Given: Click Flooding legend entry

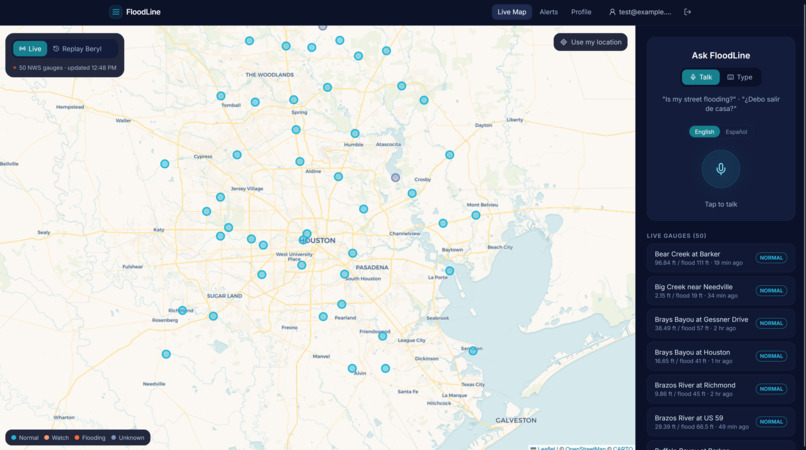Looking at the screenshot, I should coord(90,438).
